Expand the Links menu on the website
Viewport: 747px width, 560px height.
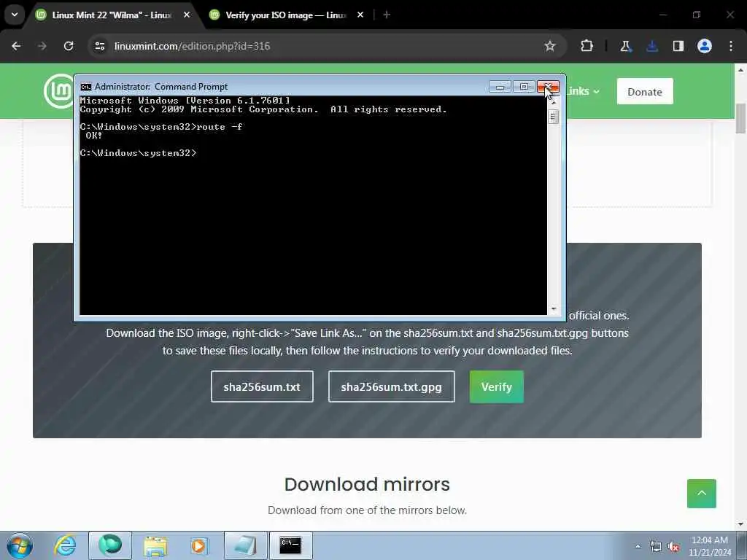coord(584,91)
